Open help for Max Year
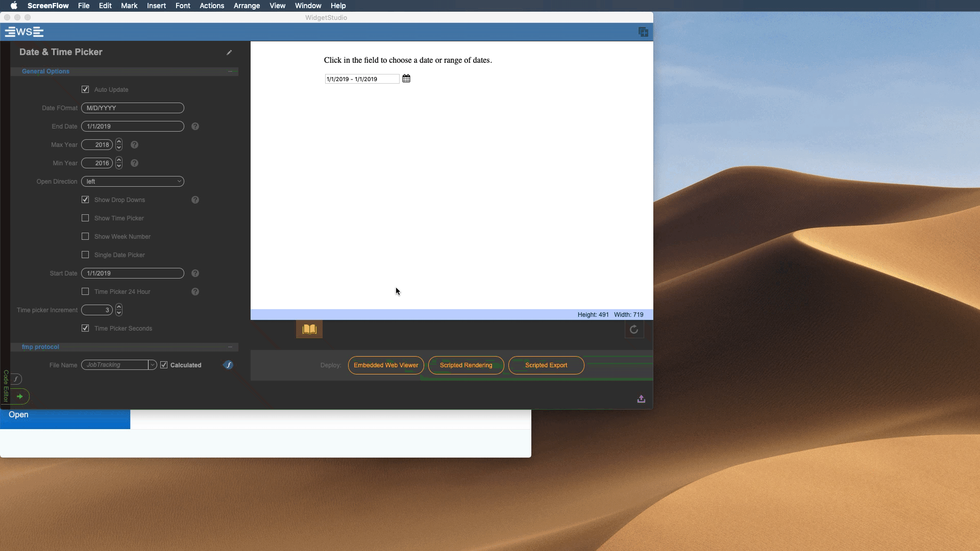 tap(134, 145)
